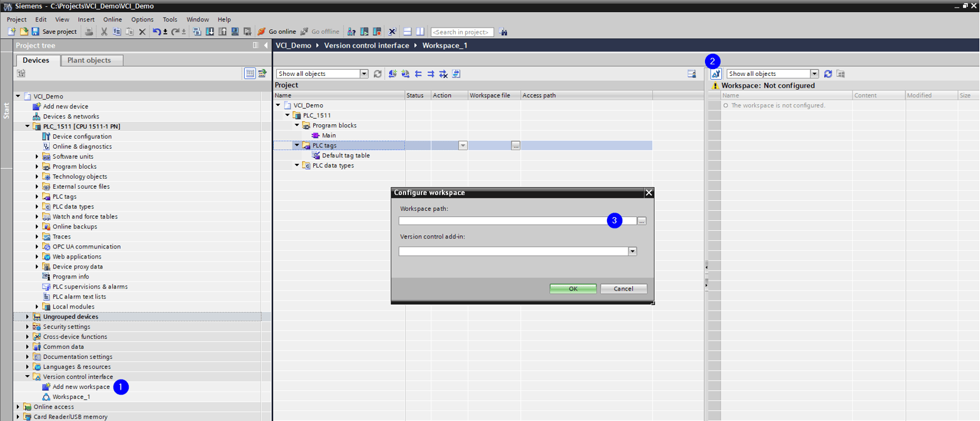Click browse button in PLC tags row
The image size is (980, 421).
pyautogui.click(x=515, y=146)
